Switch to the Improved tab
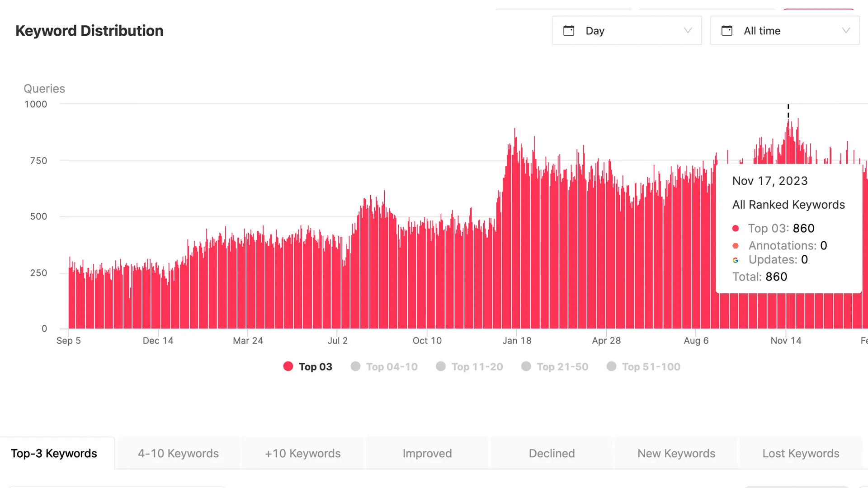This screenshot has height=488, width=868. [x=427, y=453]
